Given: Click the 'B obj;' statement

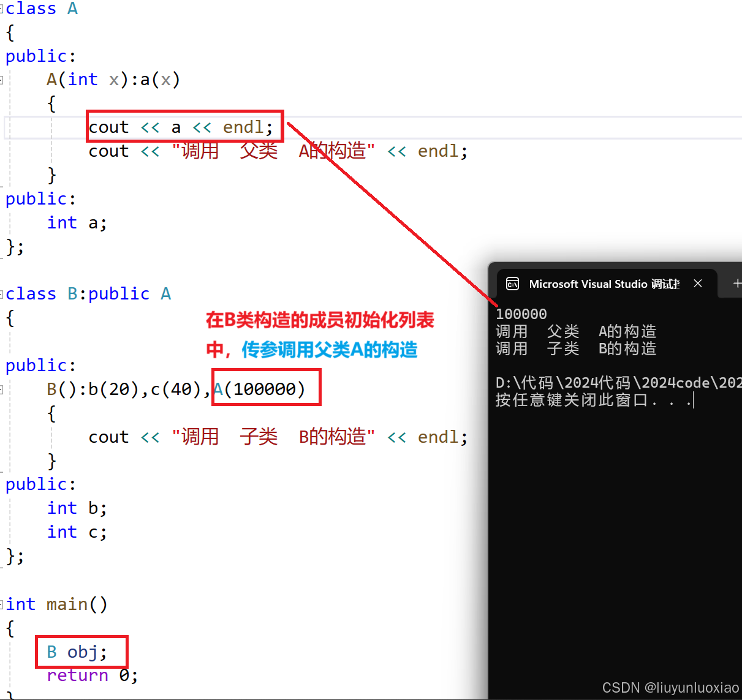Looking at the screenshot, I should pyautogui.click(x=77, y=652).
